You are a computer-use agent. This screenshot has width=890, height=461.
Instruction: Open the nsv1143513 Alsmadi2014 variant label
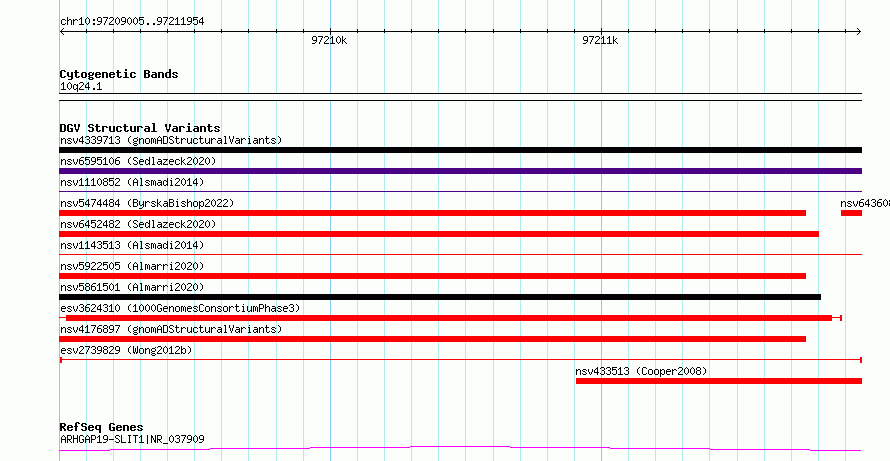pos(132,245)
